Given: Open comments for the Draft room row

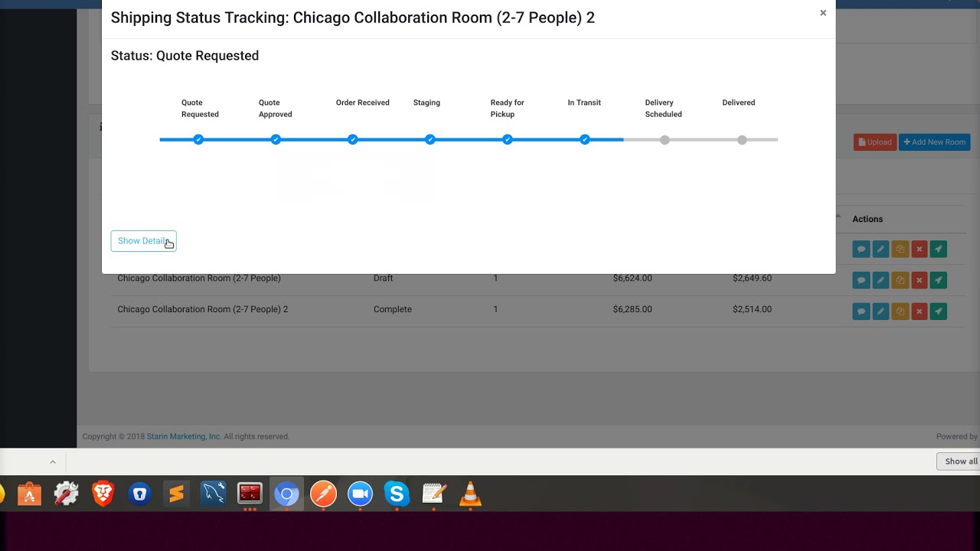Looking at the screenshot, I should pos(861,280).
